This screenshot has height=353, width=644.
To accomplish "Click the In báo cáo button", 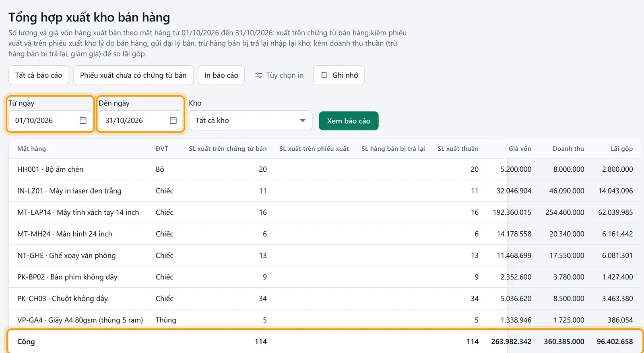I will pos(221,75).
